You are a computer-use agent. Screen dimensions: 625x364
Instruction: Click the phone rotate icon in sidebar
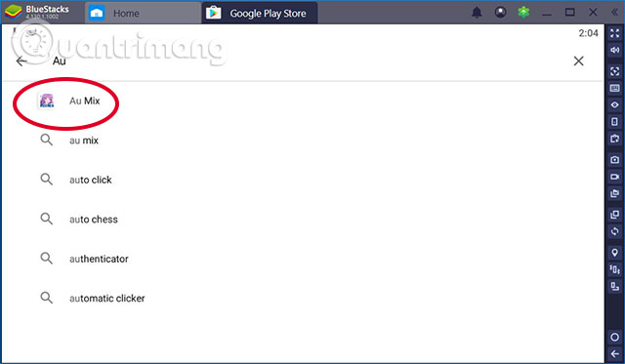614,121
